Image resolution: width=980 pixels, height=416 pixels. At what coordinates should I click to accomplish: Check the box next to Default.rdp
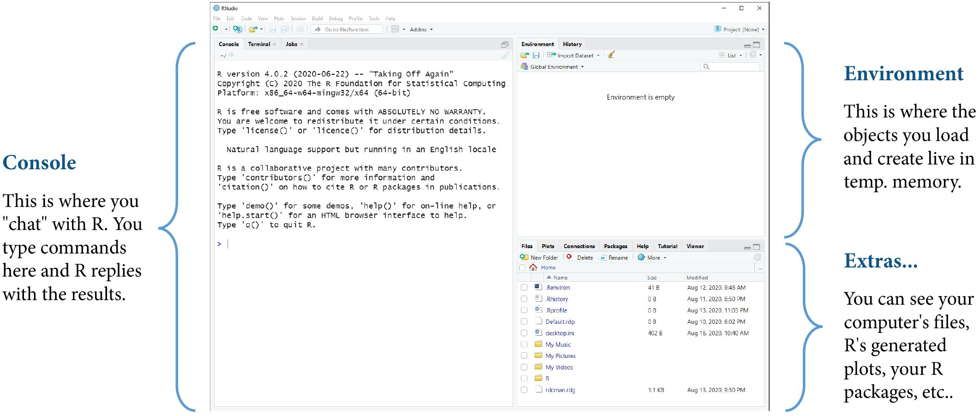[x=524, y=321]
